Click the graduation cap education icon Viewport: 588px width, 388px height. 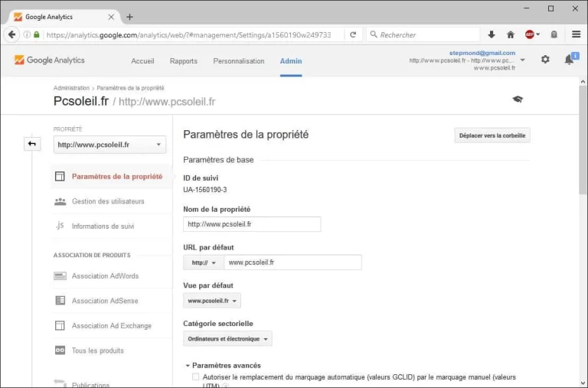[x=518, y=99]
